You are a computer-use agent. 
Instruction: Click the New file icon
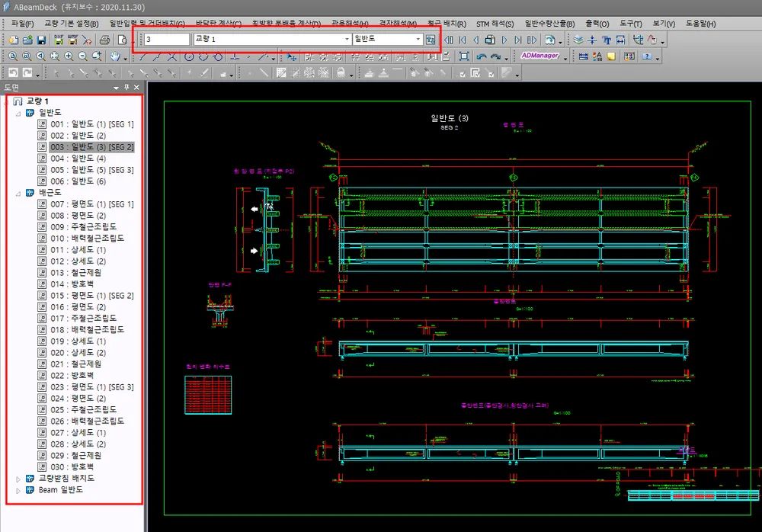pos(13,40)
